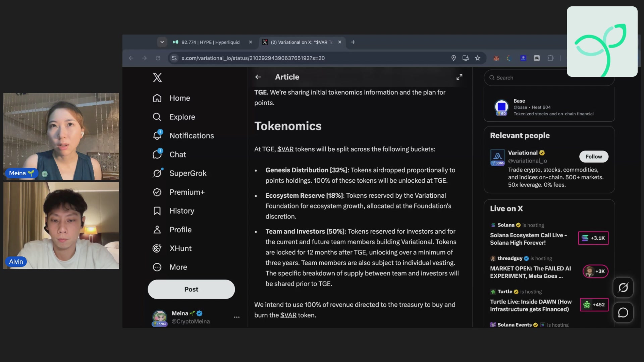Open threadguy's MARKET OPEN live space
Image resolution: width=644 pixels, height=362 pixels.
(530, 272)
